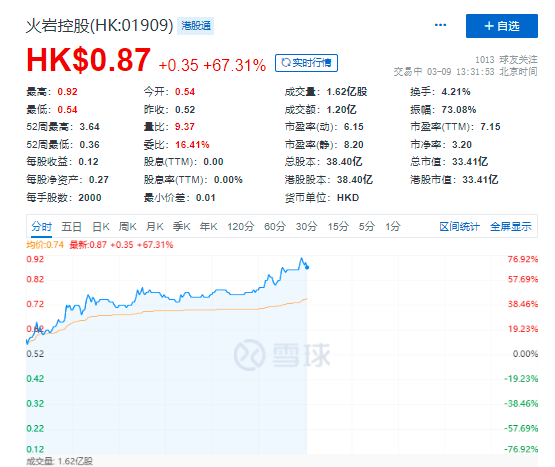This screenshot has height=467, width=555.
Task: Click the 振幅 value 73.08%
Action: [459, 109]
